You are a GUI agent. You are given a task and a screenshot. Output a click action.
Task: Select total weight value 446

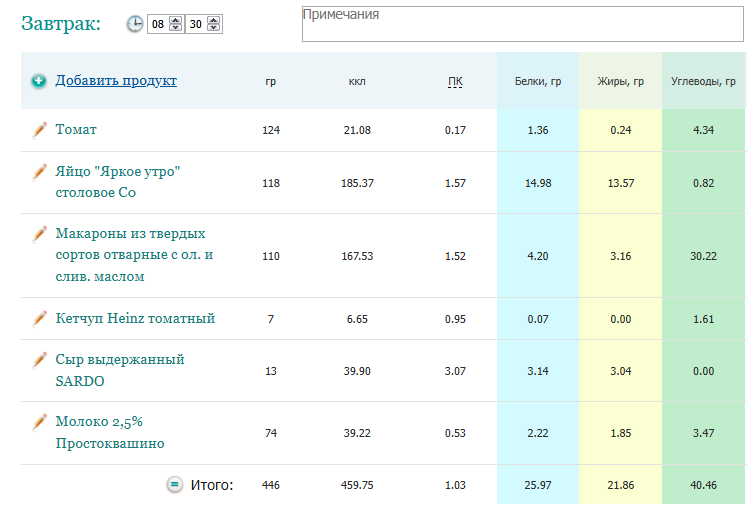271,485
